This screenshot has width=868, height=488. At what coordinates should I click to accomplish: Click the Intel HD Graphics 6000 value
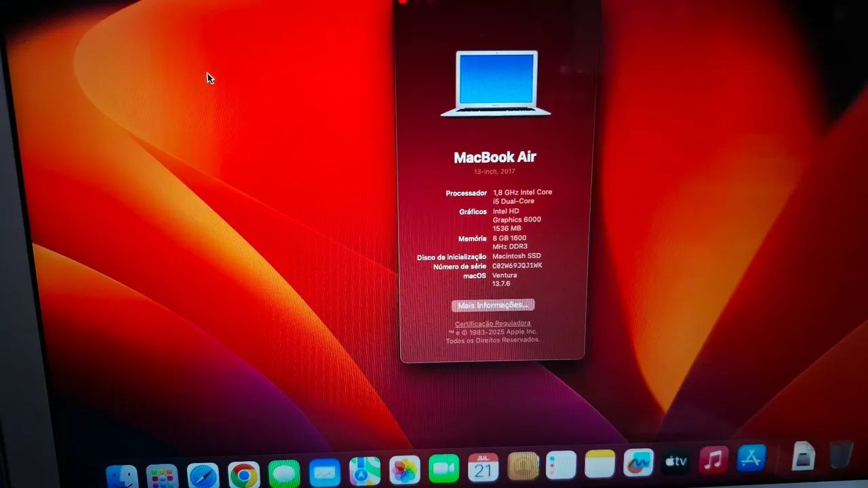pos(517,220)
